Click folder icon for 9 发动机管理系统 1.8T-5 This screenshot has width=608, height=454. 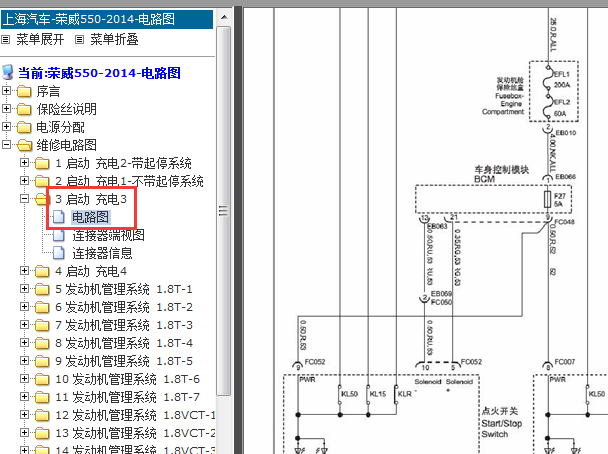42,361
